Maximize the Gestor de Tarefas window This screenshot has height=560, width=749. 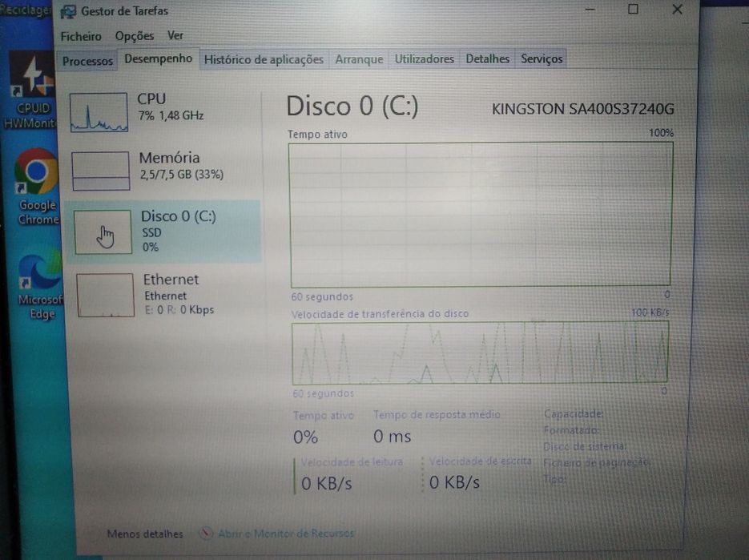point(633,9)
